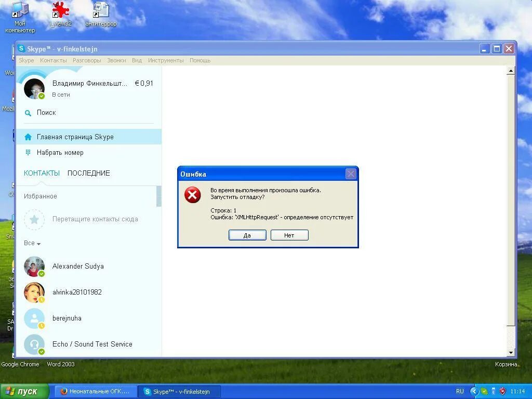Open the Помощь menu

[x=200, y=60]
